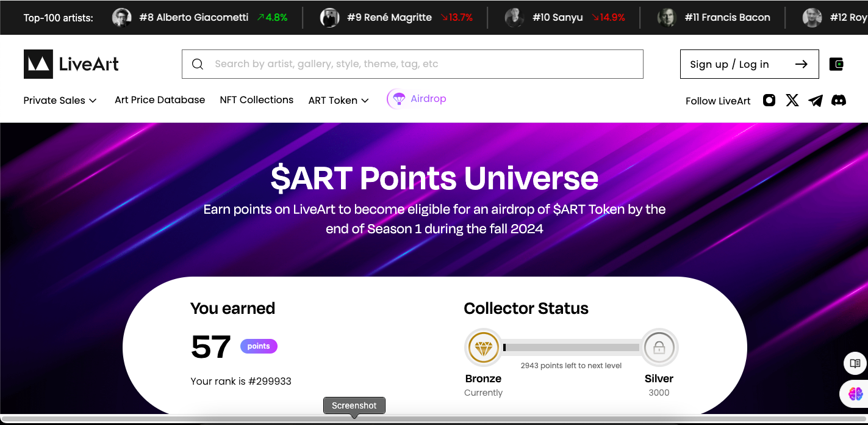Click the search magnifier icon
868x425 pixels.
(198, 64)
